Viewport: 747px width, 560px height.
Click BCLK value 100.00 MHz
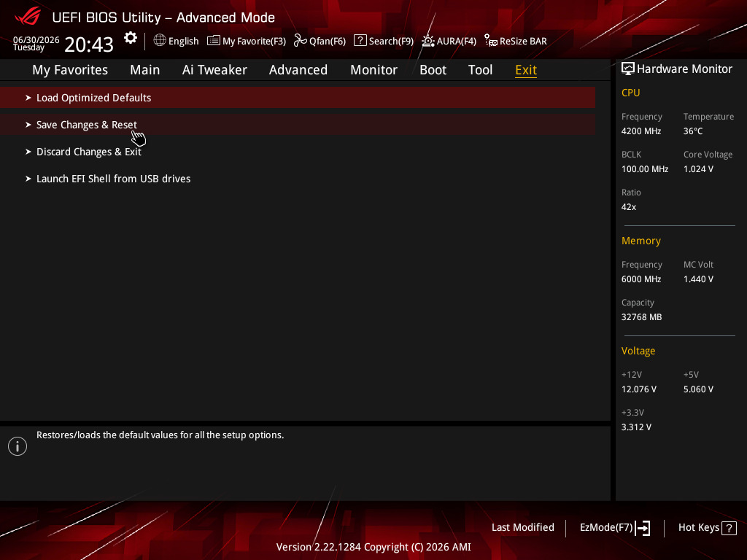(x=645, y=169)
